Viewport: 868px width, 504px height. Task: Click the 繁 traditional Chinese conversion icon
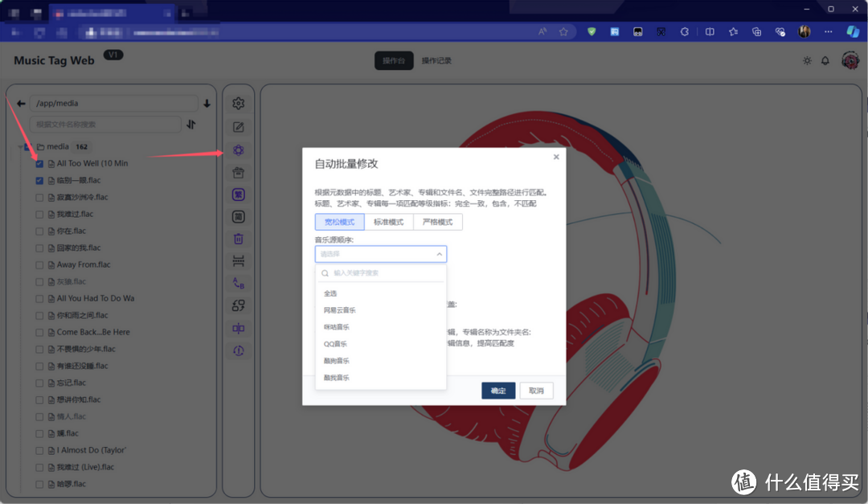[238, 194]
